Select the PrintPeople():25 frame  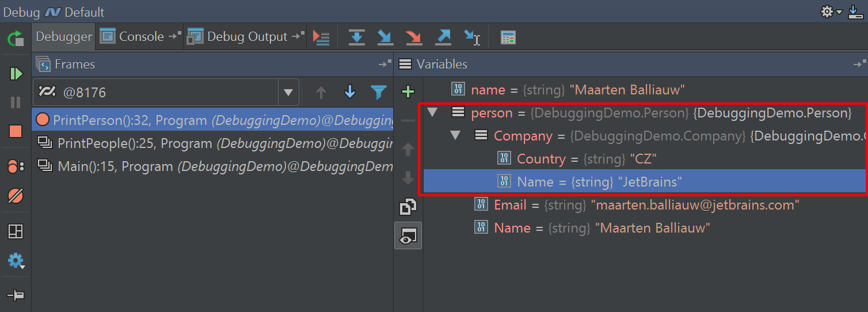pos(212,143)
